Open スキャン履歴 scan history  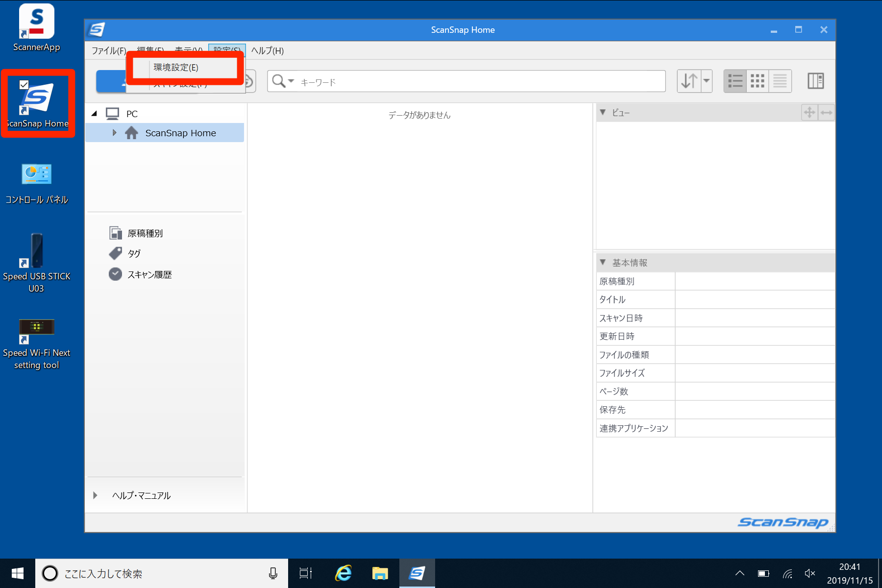click(149, 275)
